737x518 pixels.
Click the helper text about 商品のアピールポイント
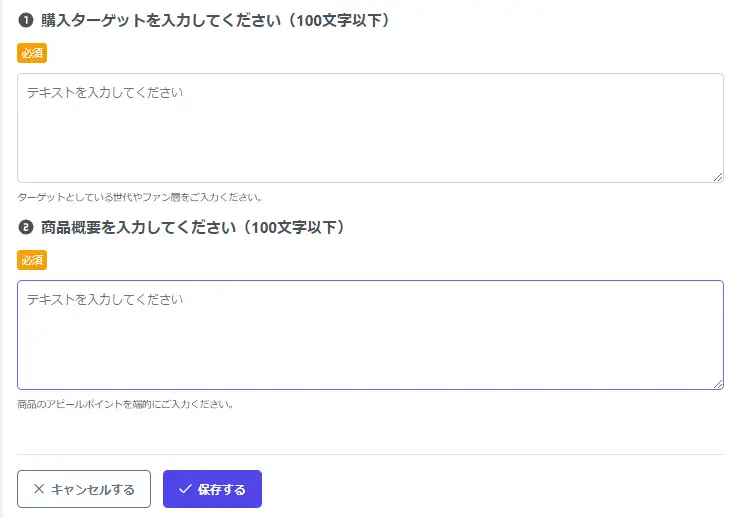click(125, 405)
